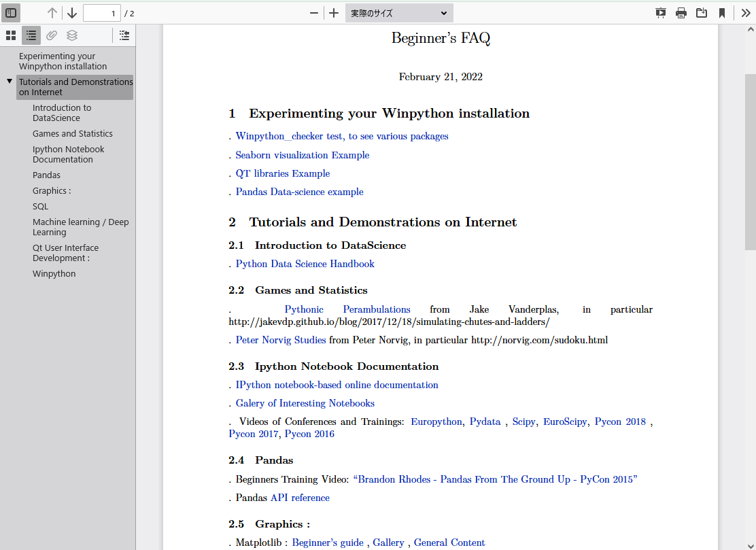Toggle the document outline view
The image size is (756, 550).
point(31,35)
